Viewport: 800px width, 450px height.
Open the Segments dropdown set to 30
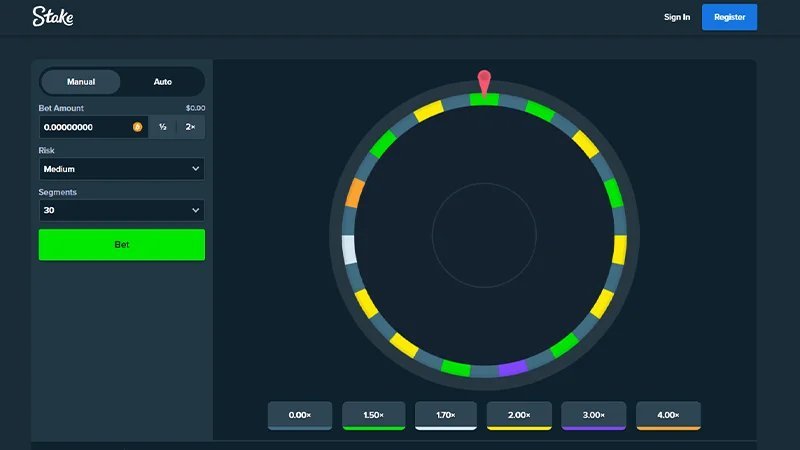(121, 210)
